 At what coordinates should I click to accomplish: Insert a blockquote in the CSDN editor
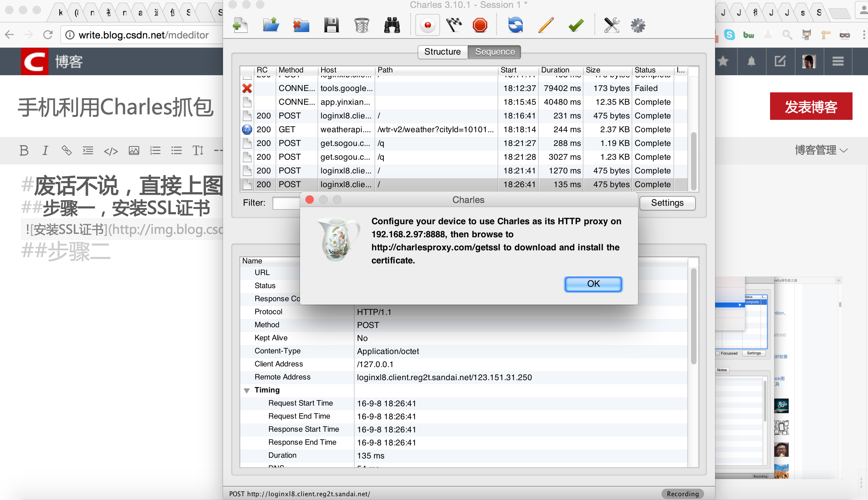tap(88, 150)
